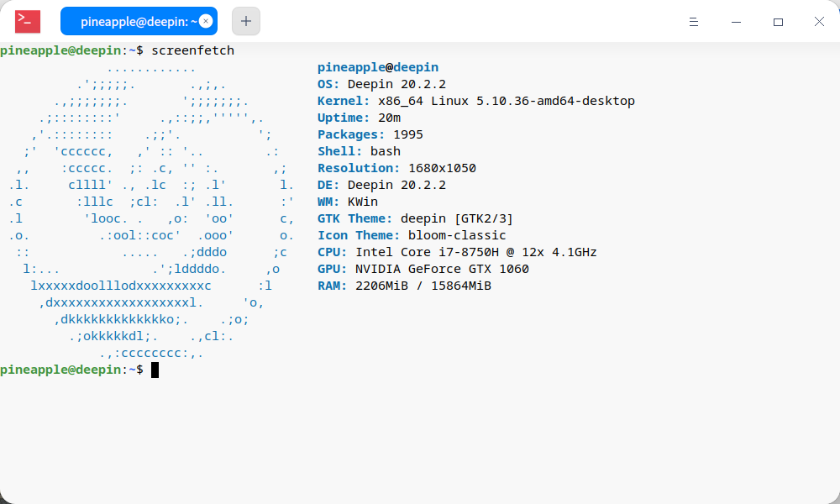
Task: Click the red terminal app icon
Action: coord(28,22)
